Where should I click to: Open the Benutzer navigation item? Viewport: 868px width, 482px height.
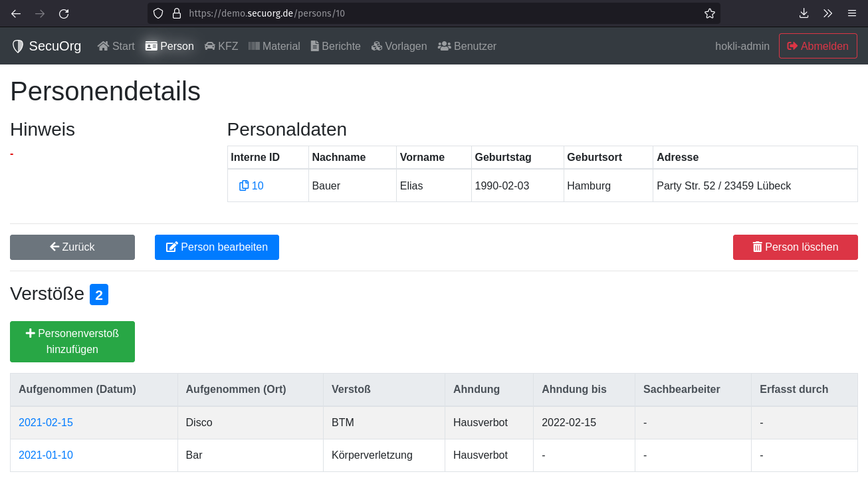tap(467, 46)
